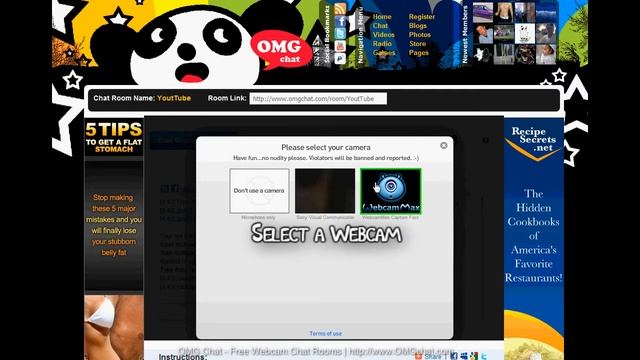Select the WebcamMax Capture camera
640x360 pixels.
point(391,191)
